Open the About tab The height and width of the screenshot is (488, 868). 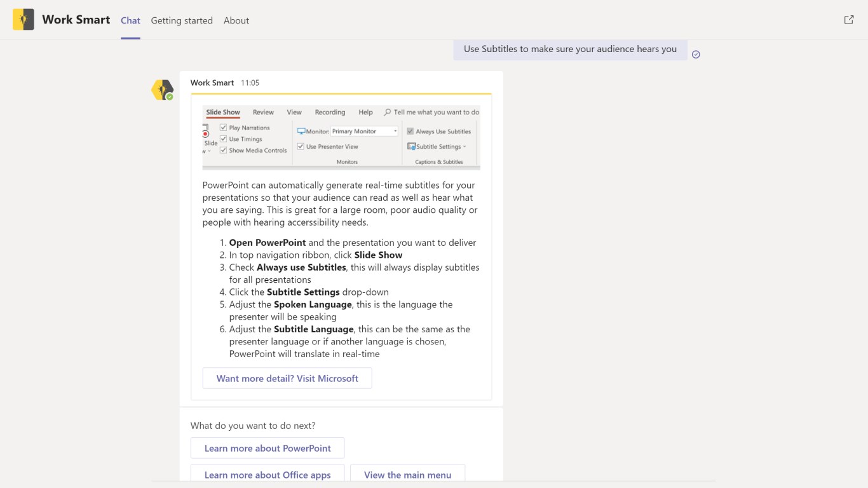click(x=236, y=20)
